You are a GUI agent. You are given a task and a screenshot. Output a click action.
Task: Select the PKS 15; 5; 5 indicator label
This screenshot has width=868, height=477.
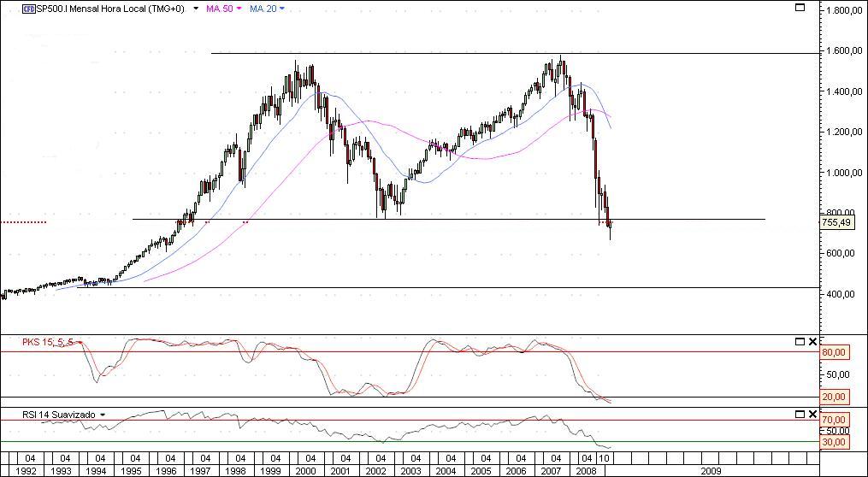pos(47,343)
